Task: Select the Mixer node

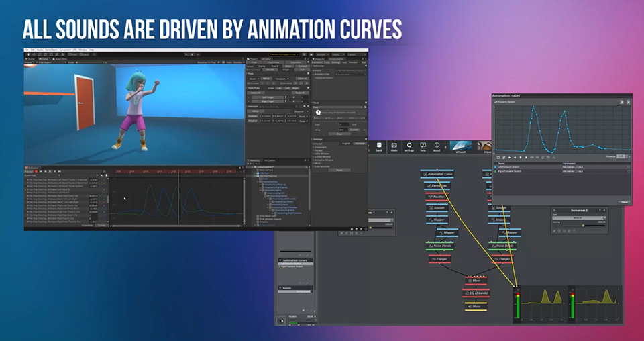Action: point(476,281)
